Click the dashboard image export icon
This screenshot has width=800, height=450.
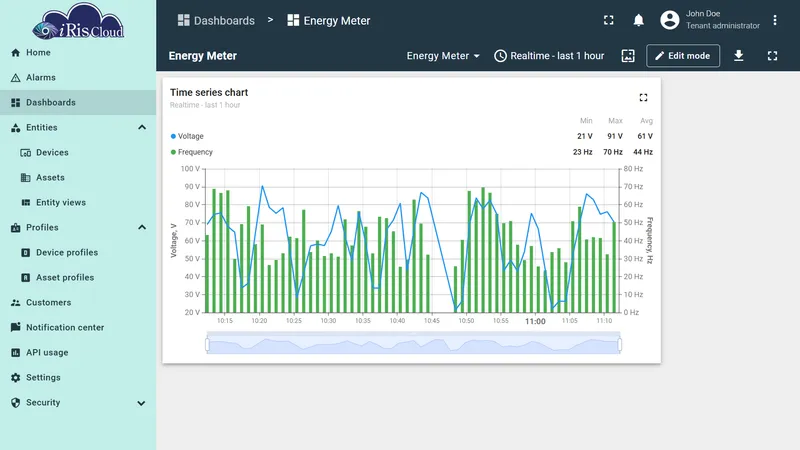click(x=628, y=56)
